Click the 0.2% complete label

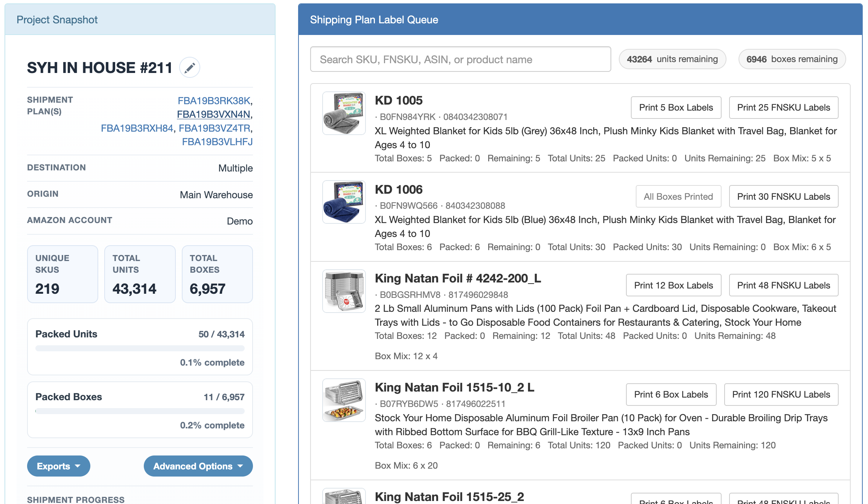point(212,425)
